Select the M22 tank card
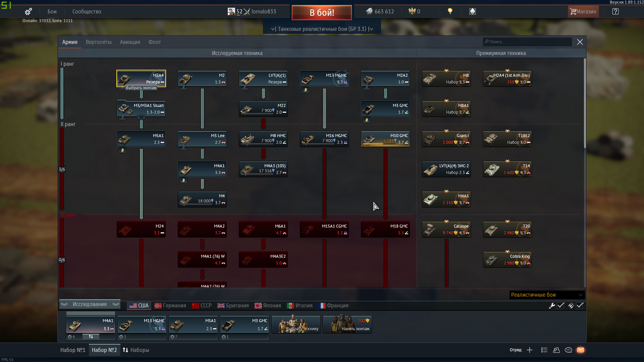The height and width of the screenshot is (362, 644). pyautogui.click(x=263, y=109)
